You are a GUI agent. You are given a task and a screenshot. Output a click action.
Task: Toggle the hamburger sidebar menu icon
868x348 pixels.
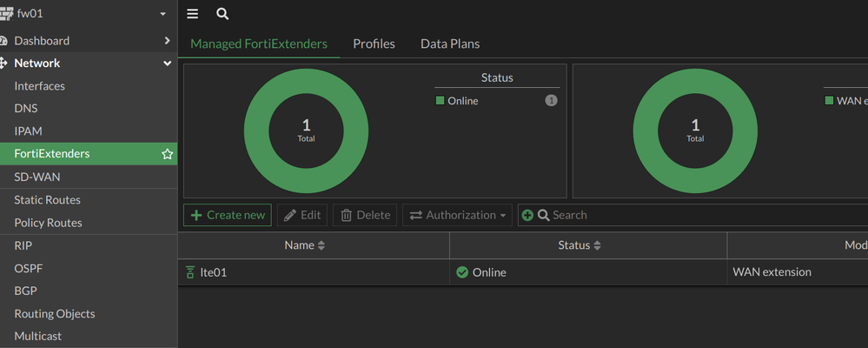click(x=193, y=14)
